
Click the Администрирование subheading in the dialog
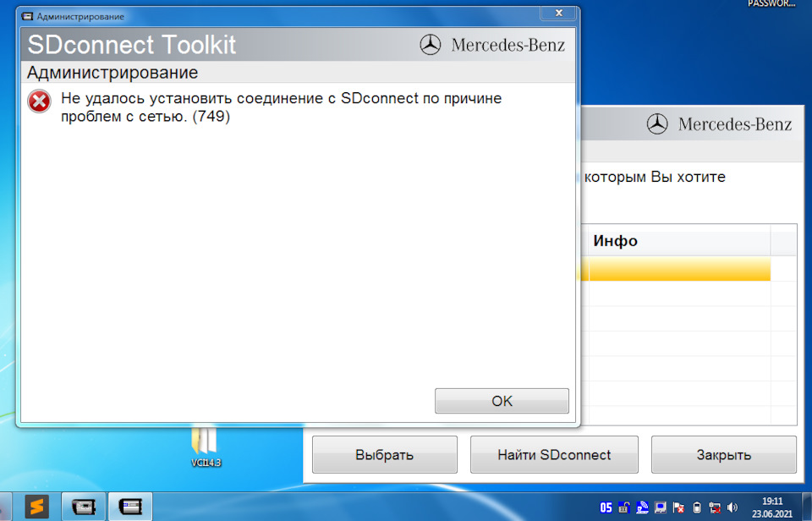[112, 73]
